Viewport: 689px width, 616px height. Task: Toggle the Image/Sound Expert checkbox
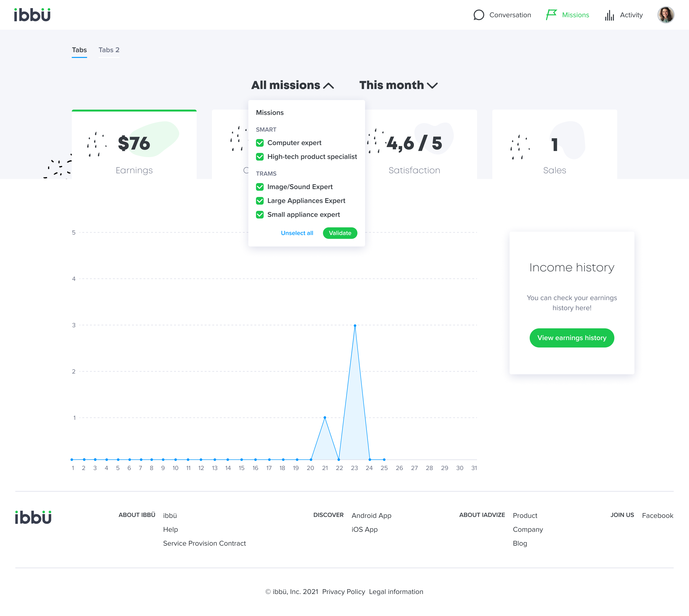(260, 187)
